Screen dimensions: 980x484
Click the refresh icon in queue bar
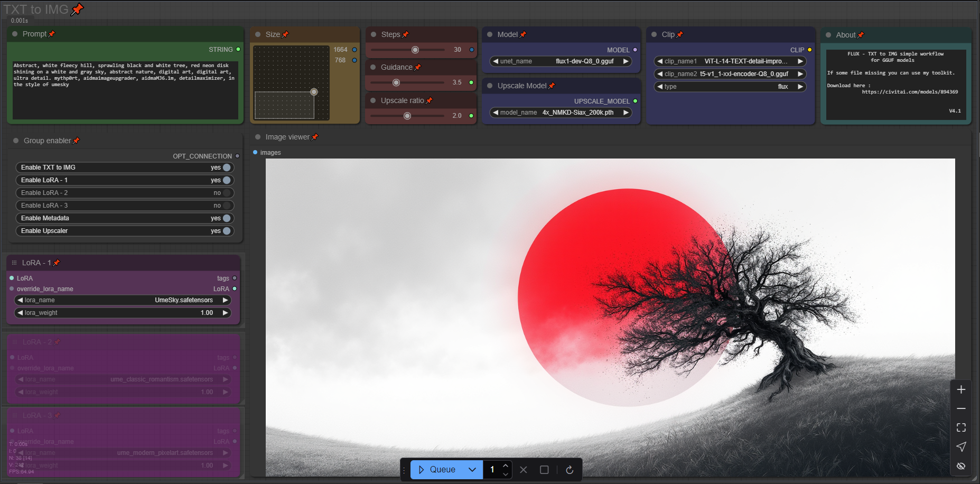coord(570,470)
